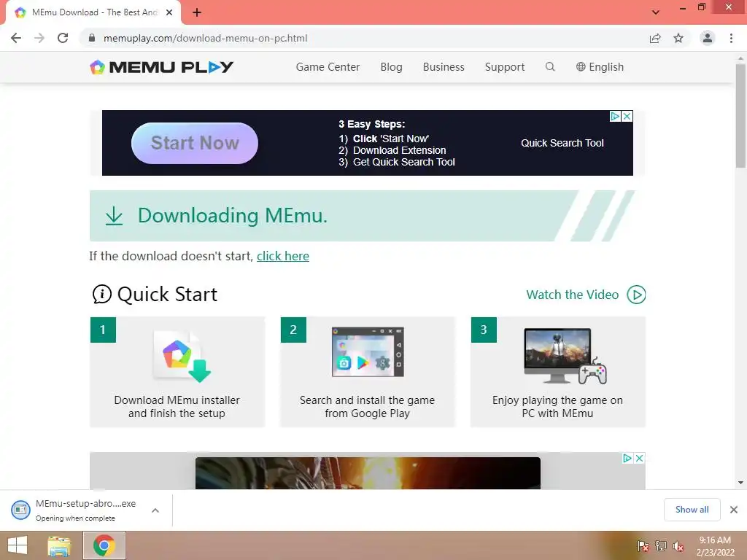Viewport: 747px width, 560px height.
Task: Click the MEmu Play logo
Action: coord(161,67)
